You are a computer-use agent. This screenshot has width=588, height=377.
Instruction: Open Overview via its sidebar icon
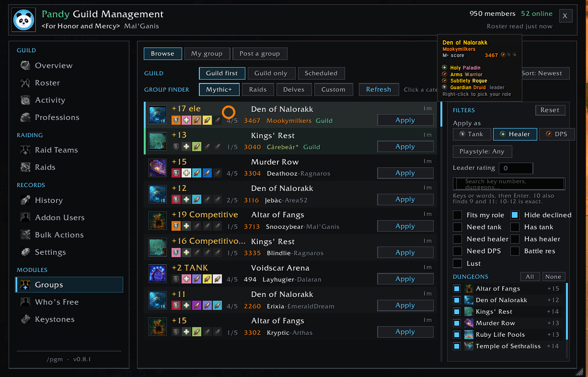click(26, 65)
